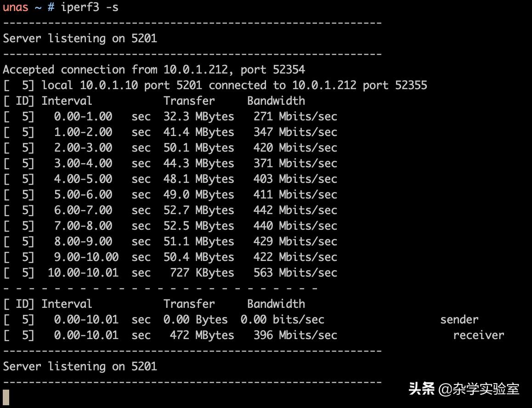
Task: Click the 396 Mbits/sec average bandwidth
Action: 295,335
